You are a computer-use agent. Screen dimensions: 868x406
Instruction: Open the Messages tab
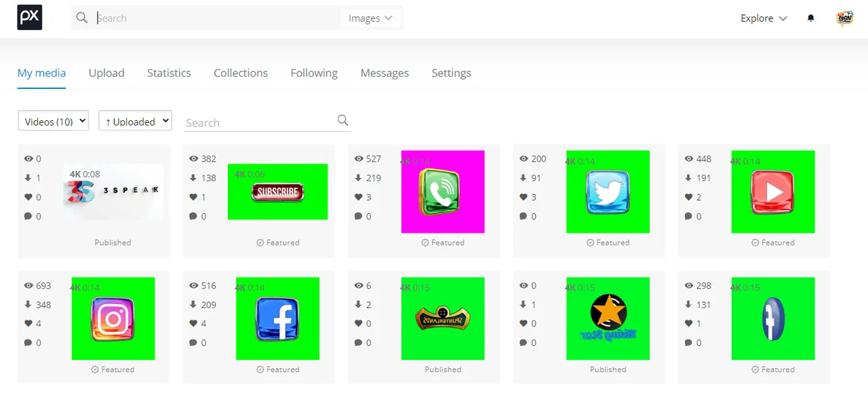pos(384,73)
